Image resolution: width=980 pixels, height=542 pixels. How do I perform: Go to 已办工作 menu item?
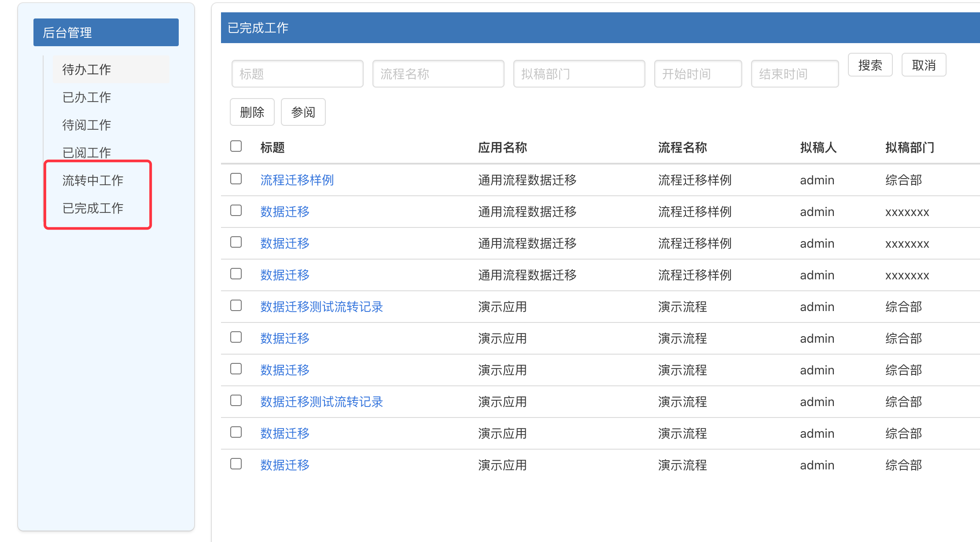pos(86,97)
